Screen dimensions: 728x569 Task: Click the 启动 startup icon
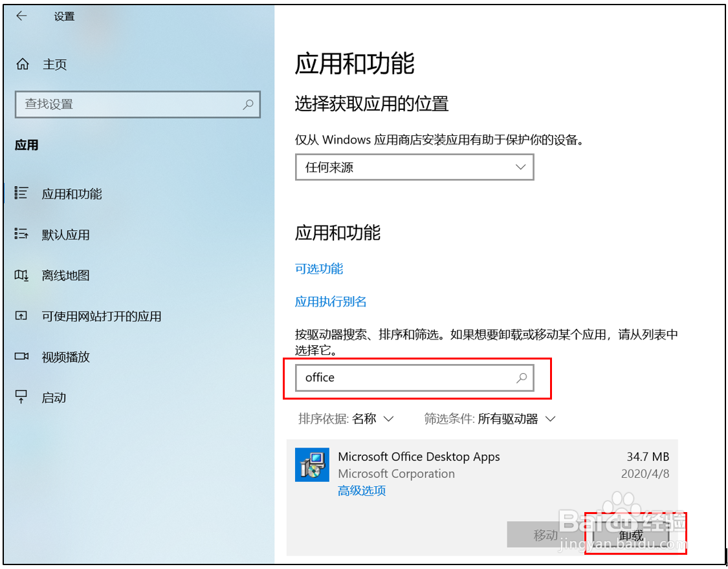point(21,397)
